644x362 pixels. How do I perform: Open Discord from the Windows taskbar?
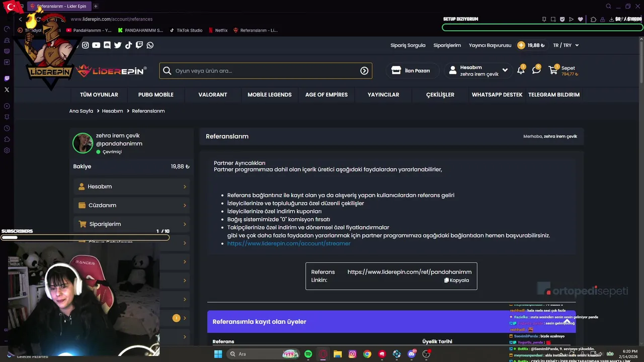pyautogui.click(x=412, y=354)
